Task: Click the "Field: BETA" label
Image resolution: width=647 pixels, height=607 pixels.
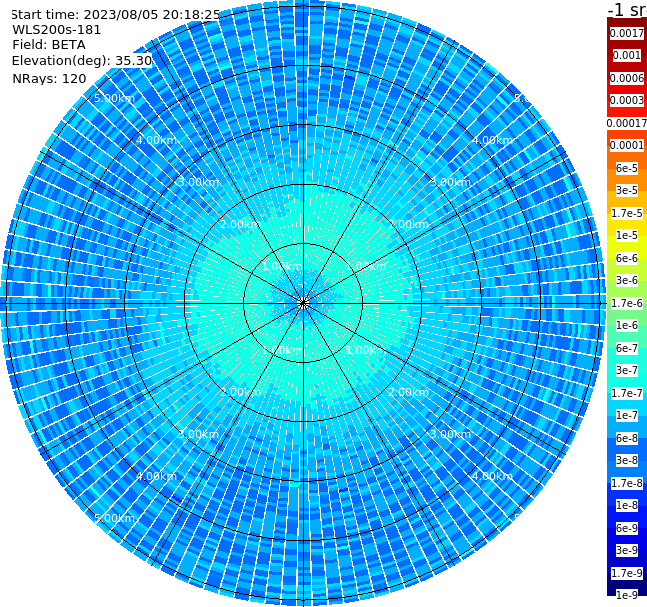Action: coord(49,45)
